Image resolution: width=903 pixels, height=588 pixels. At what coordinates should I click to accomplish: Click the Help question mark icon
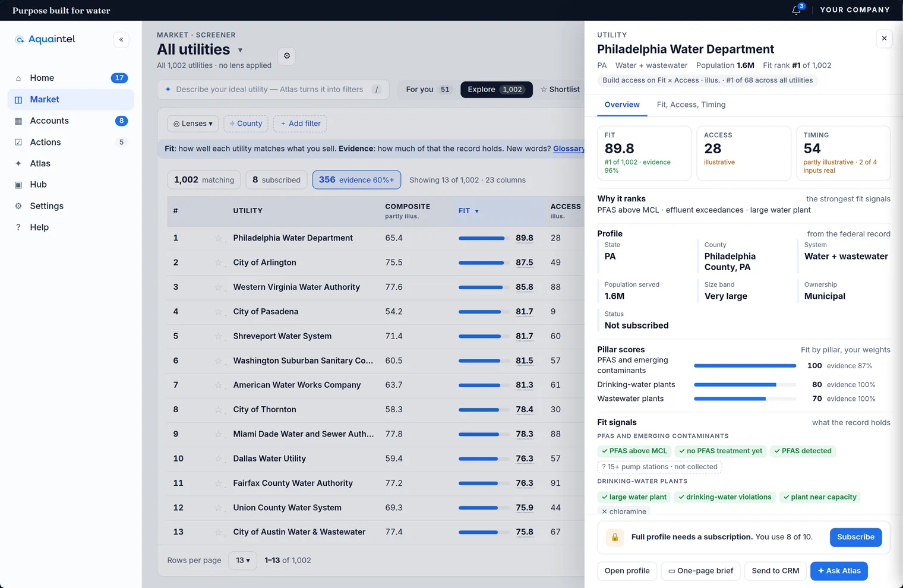click(x=18, y=227)
